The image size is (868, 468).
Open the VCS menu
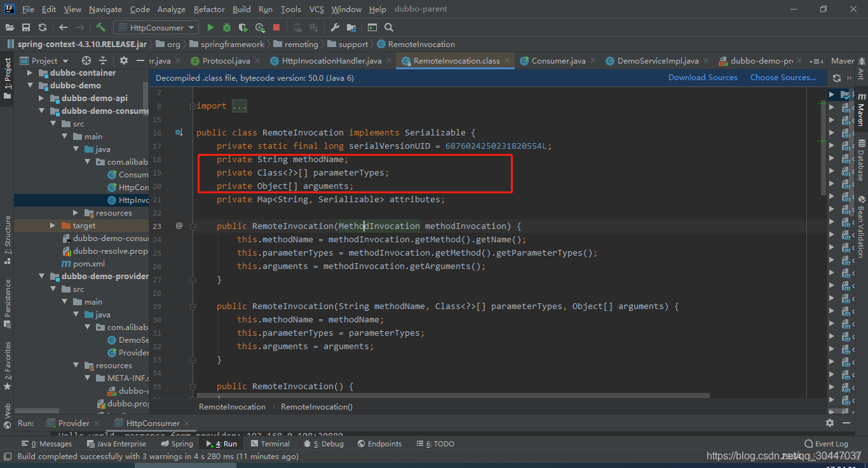point(316,9)
